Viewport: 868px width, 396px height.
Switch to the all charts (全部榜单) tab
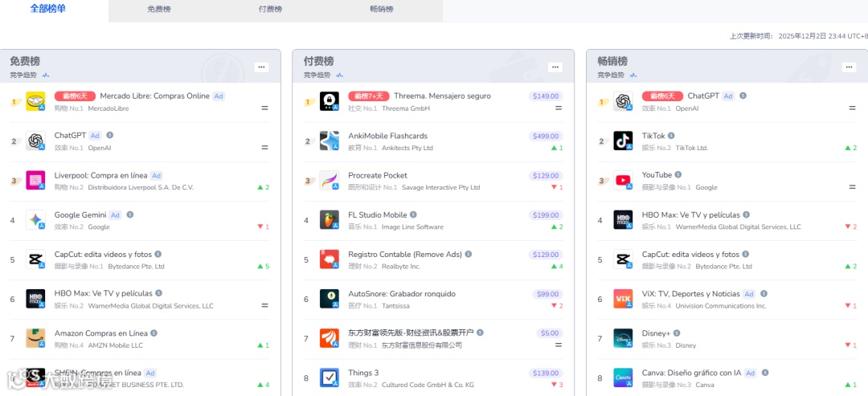pos(47,9)
